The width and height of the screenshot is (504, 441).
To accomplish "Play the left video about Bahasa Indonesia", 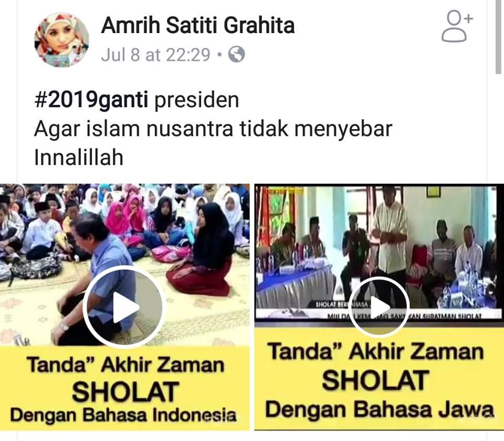I will [124, 307].
